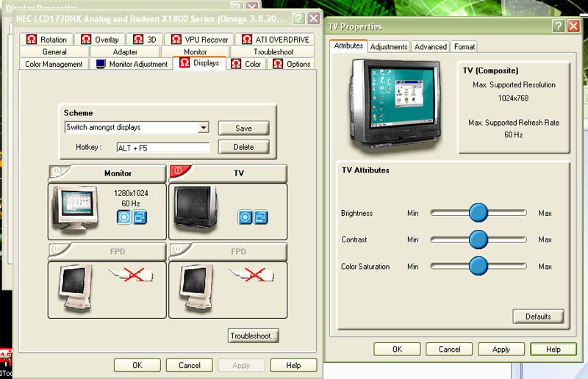This screenshot has height=379, width=588.
Task: Close the TV Properties window
Action: tap(573, 26)
